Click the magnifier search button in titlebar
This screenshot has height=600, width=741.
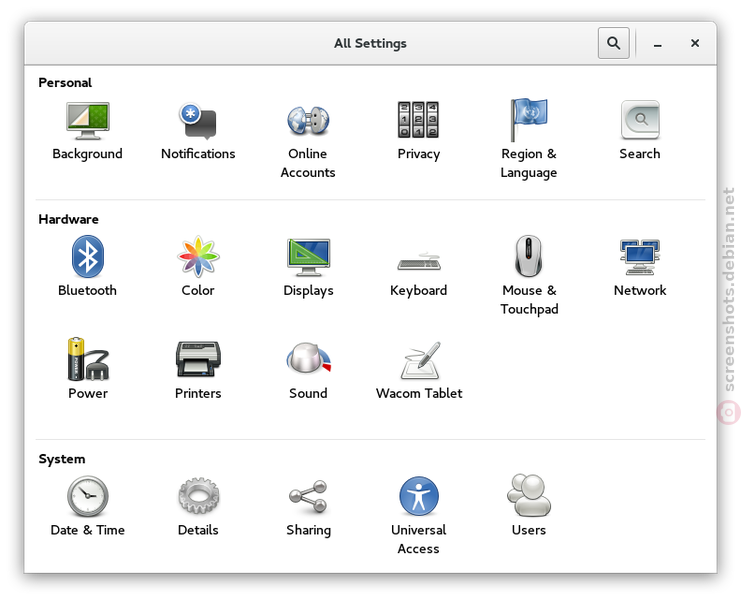point(613,43)
